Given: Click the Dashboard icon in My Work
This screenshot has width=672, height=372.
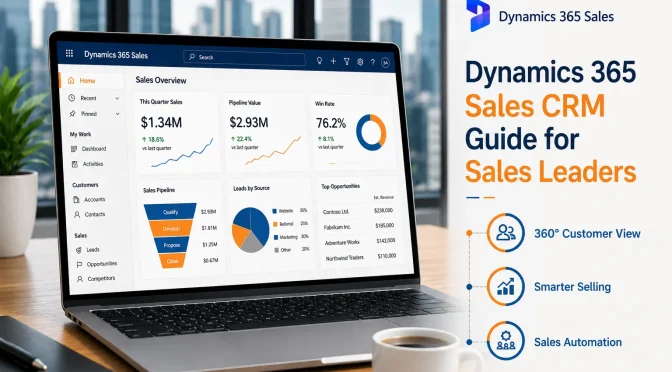Looking at the screenshot, I should point(74,149).
